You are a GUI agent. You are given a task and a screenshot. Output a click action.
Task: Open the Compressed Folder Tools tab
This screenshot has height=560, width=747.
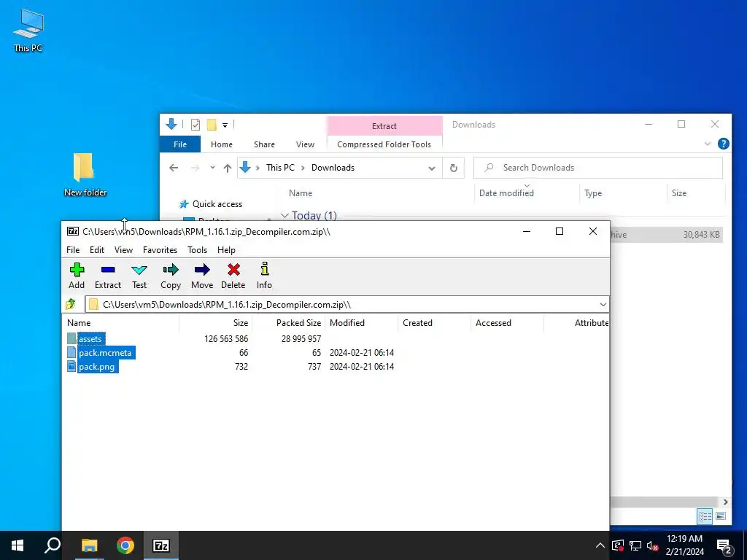(384, 144)
